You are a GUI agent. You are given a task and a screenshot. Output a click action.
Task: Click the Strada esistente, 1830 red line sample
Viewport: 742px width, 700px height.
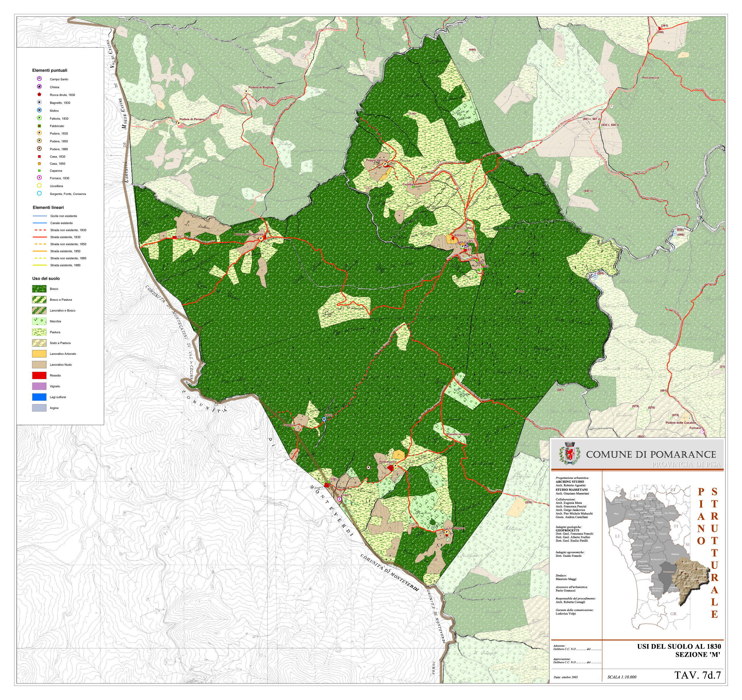pos(40,237)
